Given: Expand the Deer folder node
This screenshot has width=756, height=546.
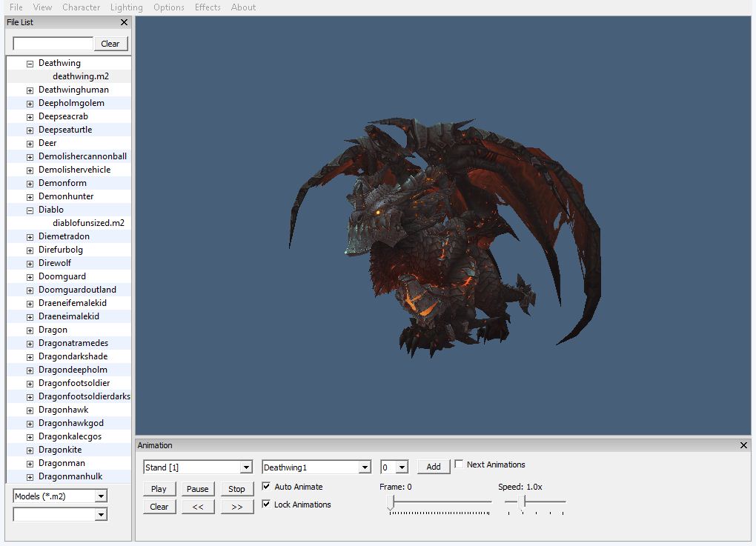Looking at the screenshot, I should (x=30, y=144).
